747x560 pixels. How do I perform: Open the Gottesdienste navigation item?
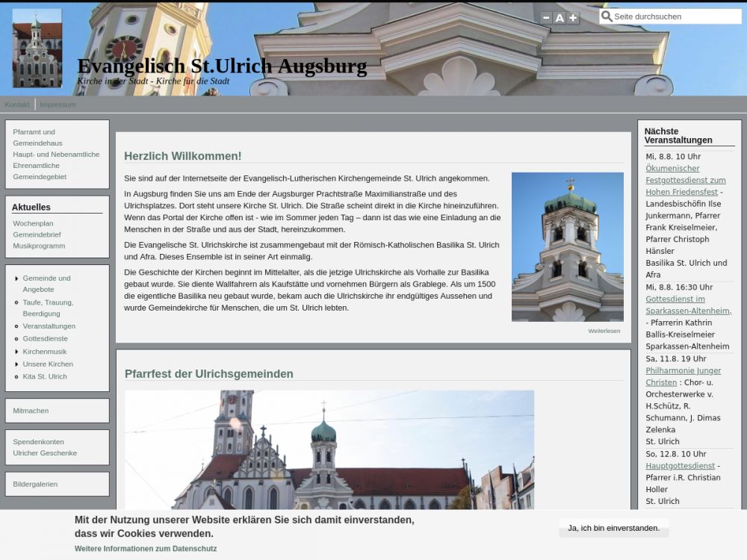pos(45,339)
